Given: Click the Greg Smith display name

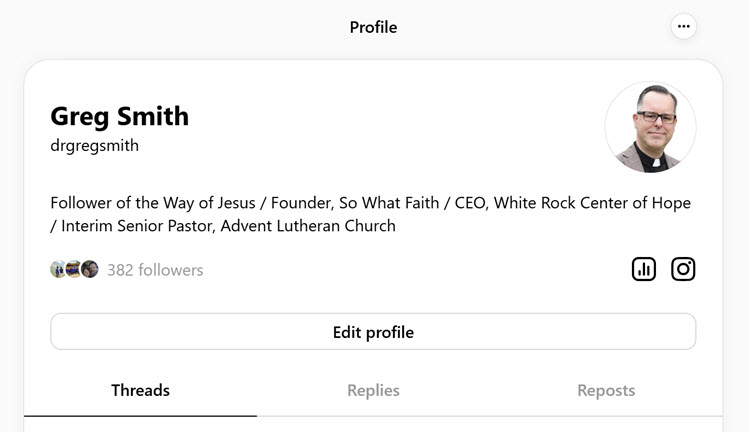Looking at the screenshot, I should [119, 116].
